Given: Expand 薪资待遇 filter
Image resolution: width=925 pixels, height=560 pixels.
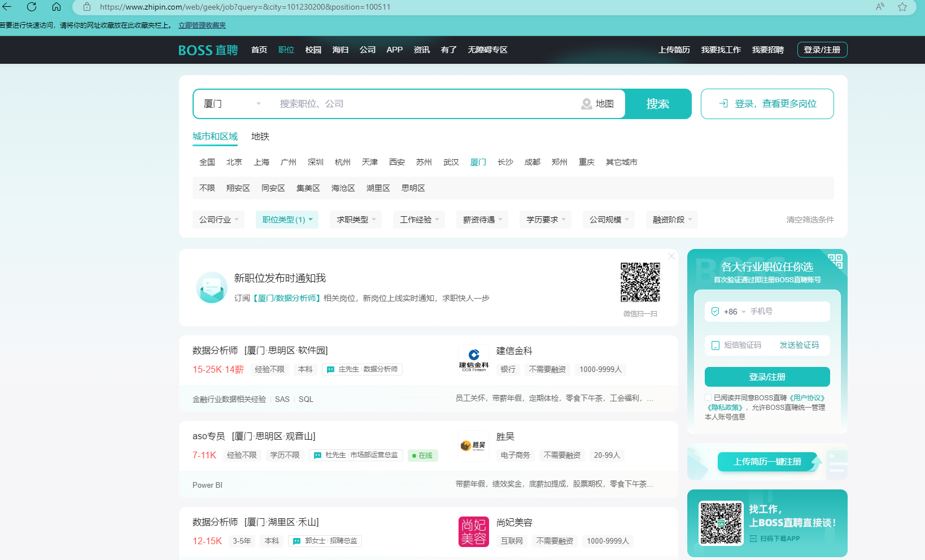Looking at the screenshot, I should pyautogui.click(x=482, y=220).
